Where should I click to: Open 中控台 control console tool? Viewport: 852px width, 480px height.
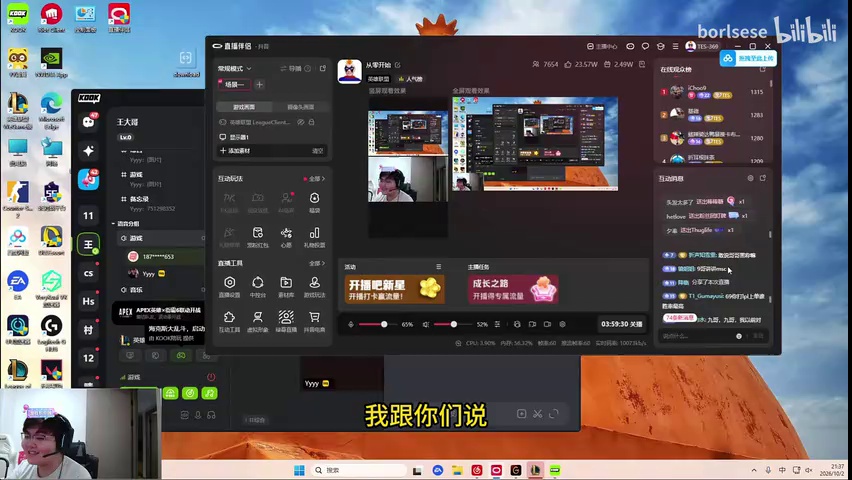pos(258,286)
